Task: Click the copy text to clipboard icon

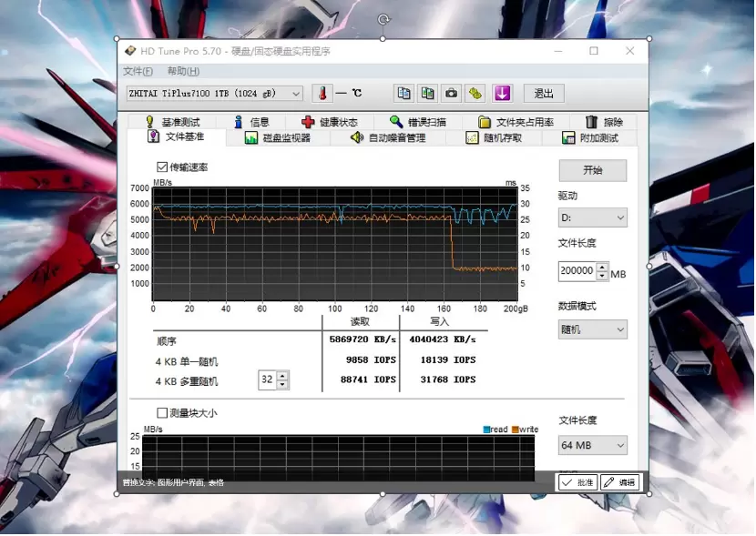Action: [x=404, y=93]
